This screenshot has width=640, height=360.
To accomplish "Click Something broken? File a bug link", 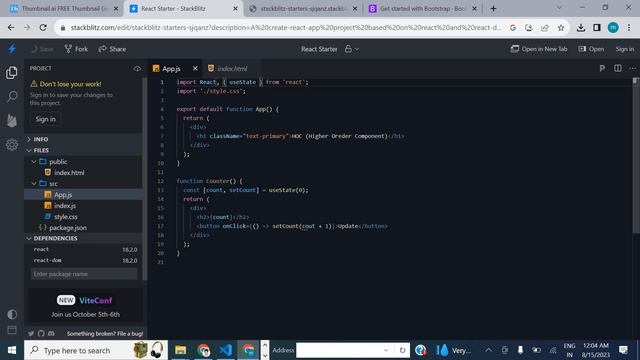I will coord(105,334).
